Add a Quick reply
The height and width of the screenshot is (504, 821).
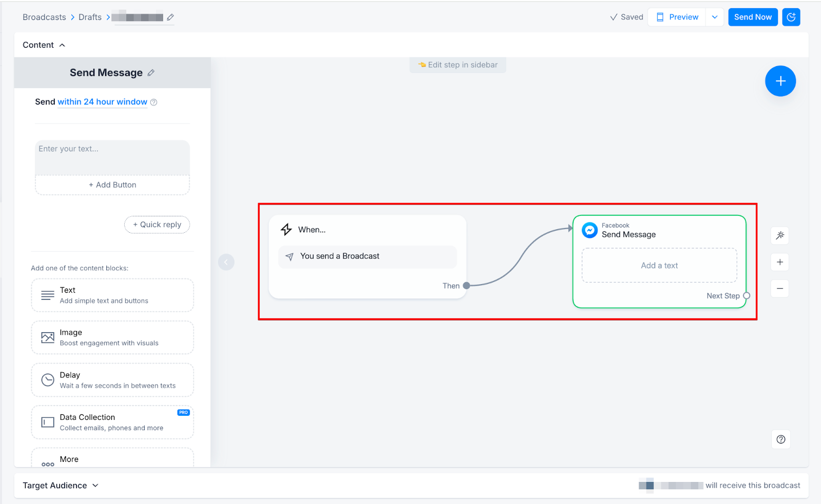pyautogui.click(x=157, y=225)
